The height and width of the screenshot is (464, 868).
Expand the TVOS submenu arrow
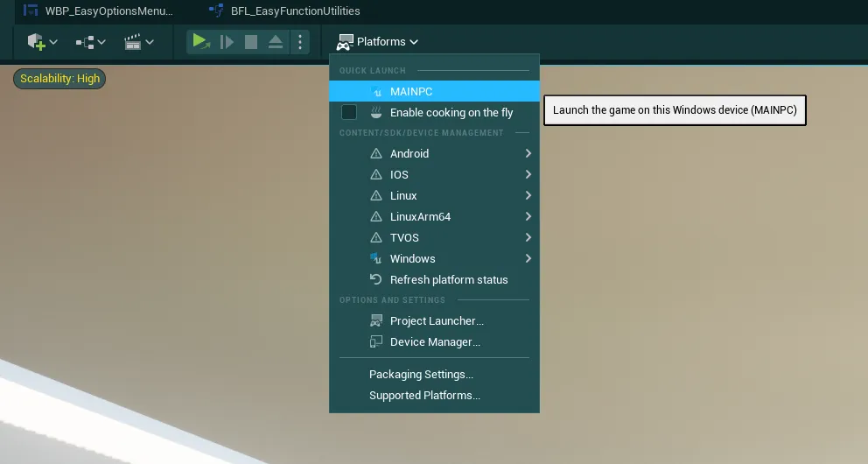coord(528,237)
